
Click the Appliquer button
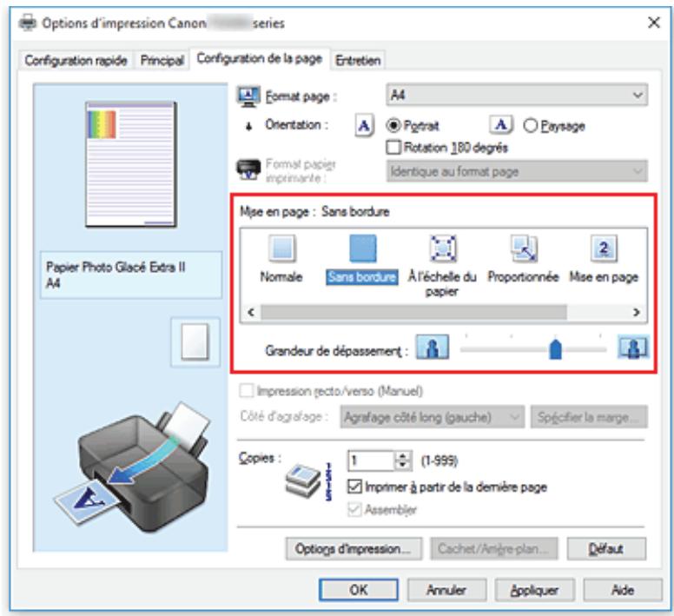pyautogui.click(x=535, y=589)
